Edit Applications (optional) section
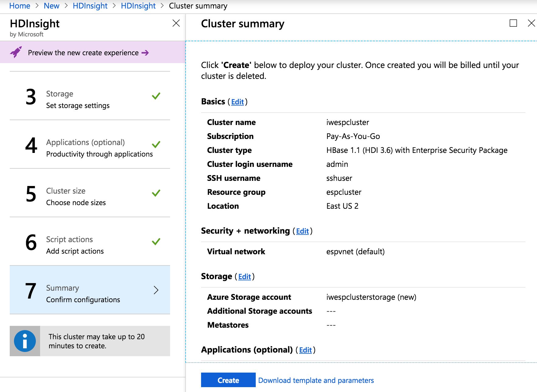537x392 pixels. click(306, 350)
